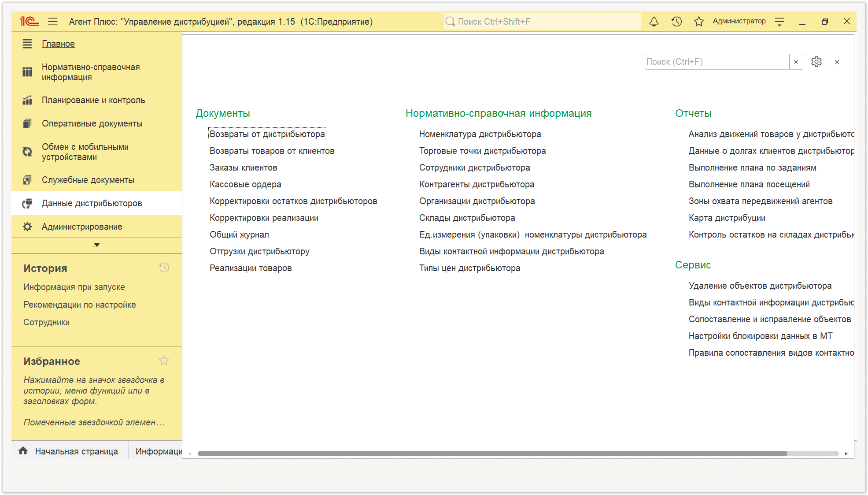Click the scrollbar right arrow

(846, 454)
